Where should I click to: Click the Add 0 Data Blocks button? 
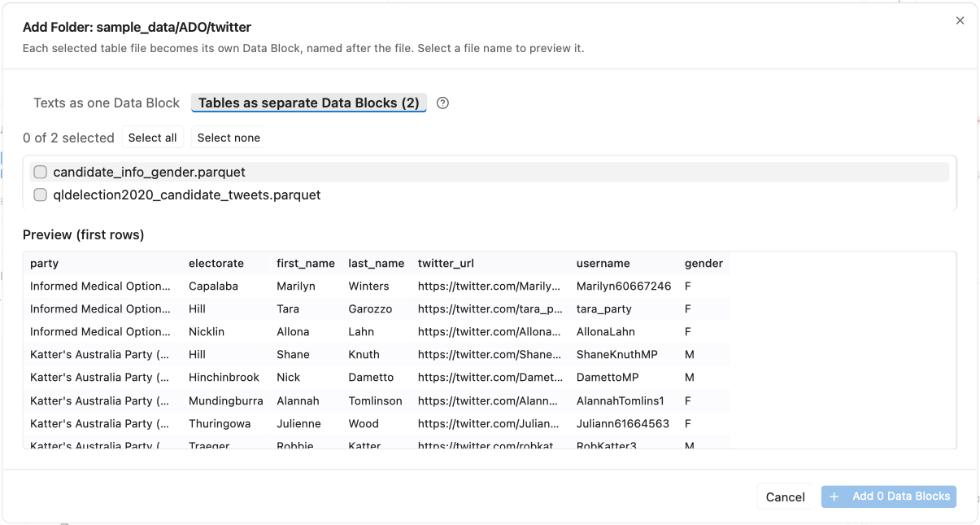pyautogui.click(x=889, y=497)
